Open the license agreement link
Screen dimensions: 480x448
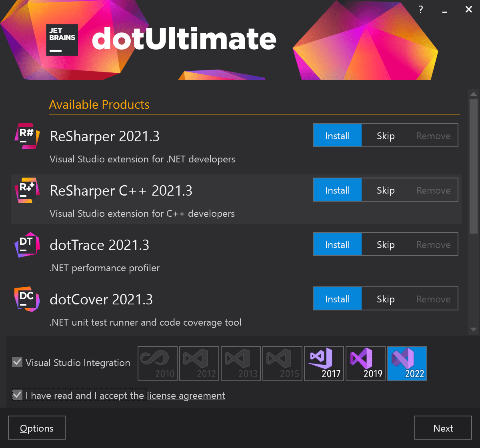[186, 395]
